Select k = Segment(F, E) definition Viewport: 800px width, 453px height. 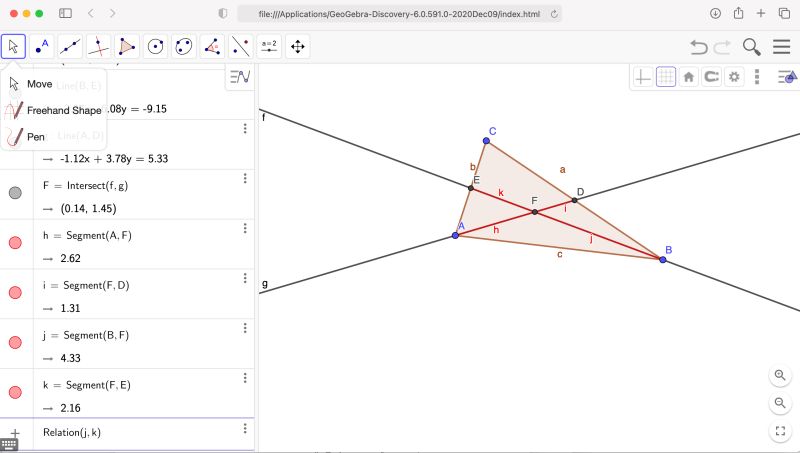[x=87, y=385]
